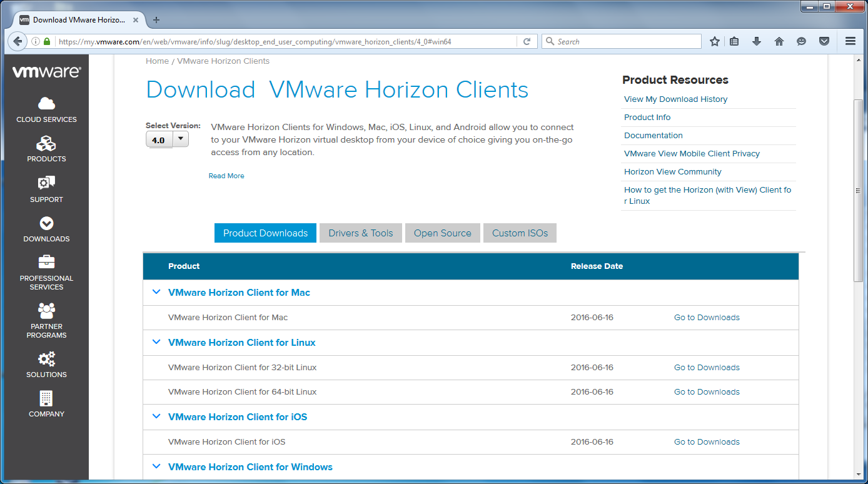Go to Downloads for 32-bit Linux client
Image resolution: width=868 pixels, height=484 pixels.
click(x=707, y=368)
